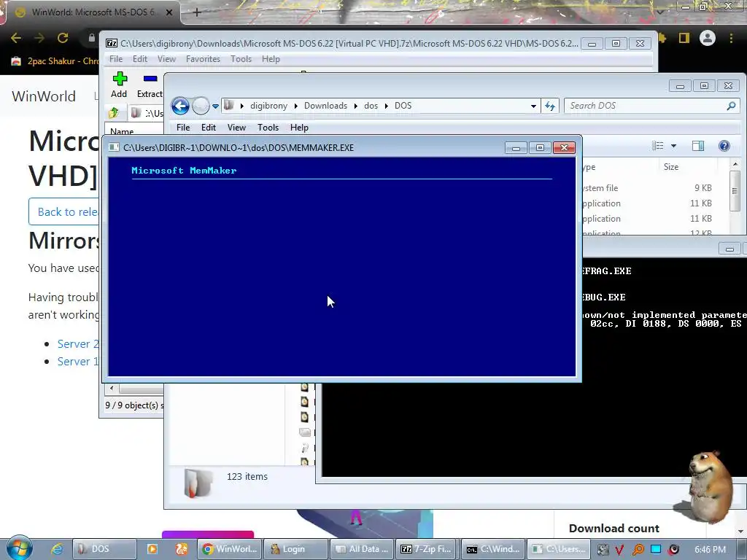
Task: Change the Explorer view layout icon
Action: 657,146
